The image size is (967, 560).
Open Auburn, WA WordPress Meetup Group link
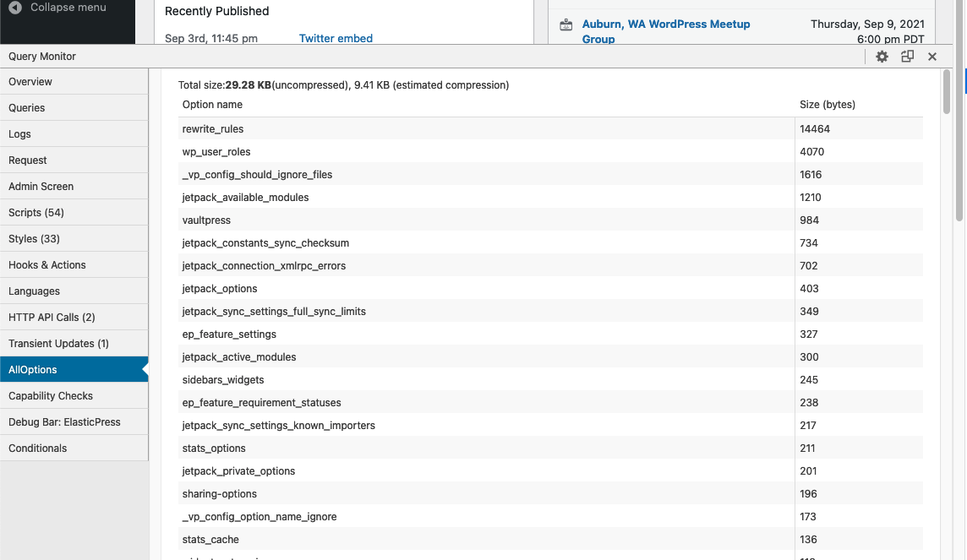click(x=666, y=31)
